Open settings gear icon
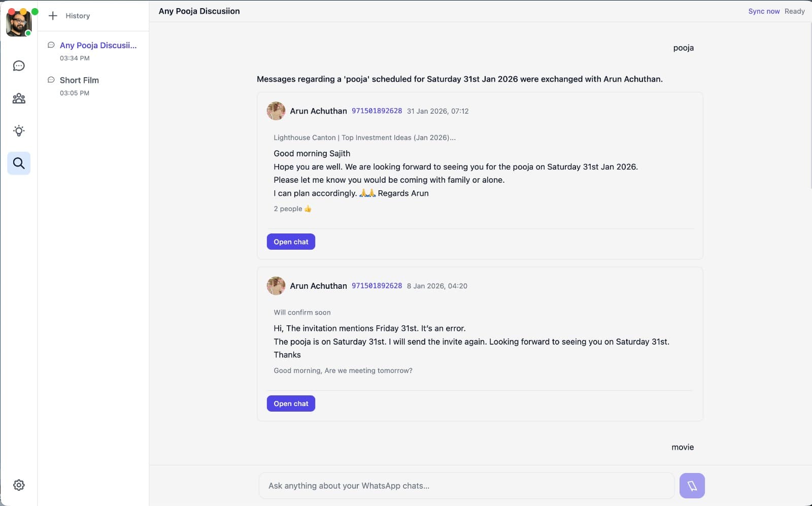The height and width of the screenshot is (506, 812). coord(19,485)
